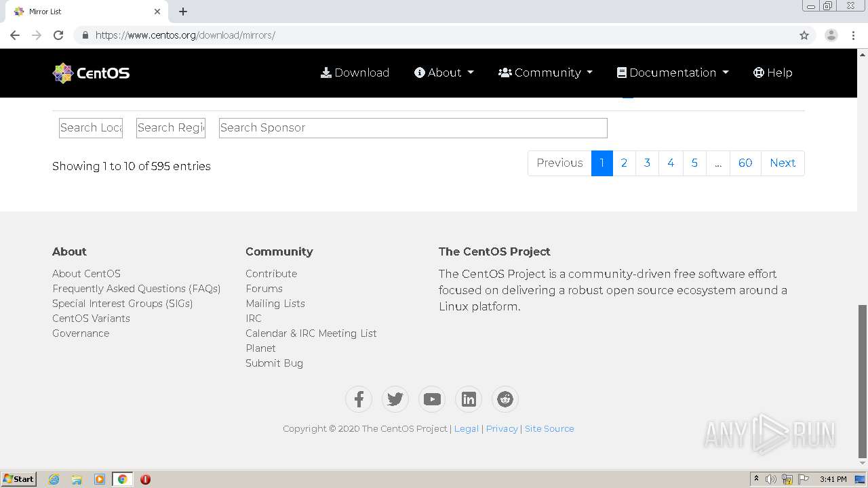Click the address bar URL
868x488 pixels.
[185, 35]
